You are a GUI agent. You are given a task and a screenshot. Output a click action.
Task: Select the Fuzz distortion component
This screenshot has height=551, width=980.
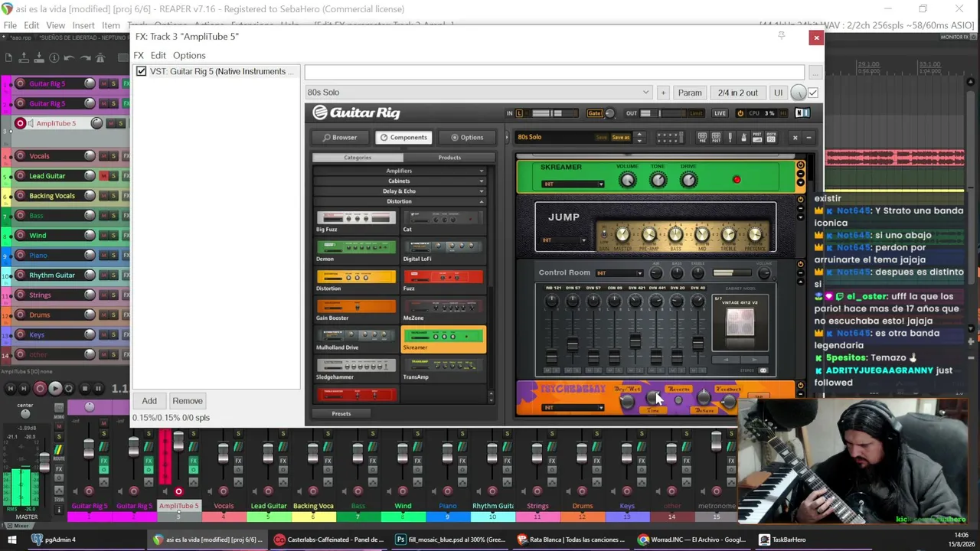[443, 281]
